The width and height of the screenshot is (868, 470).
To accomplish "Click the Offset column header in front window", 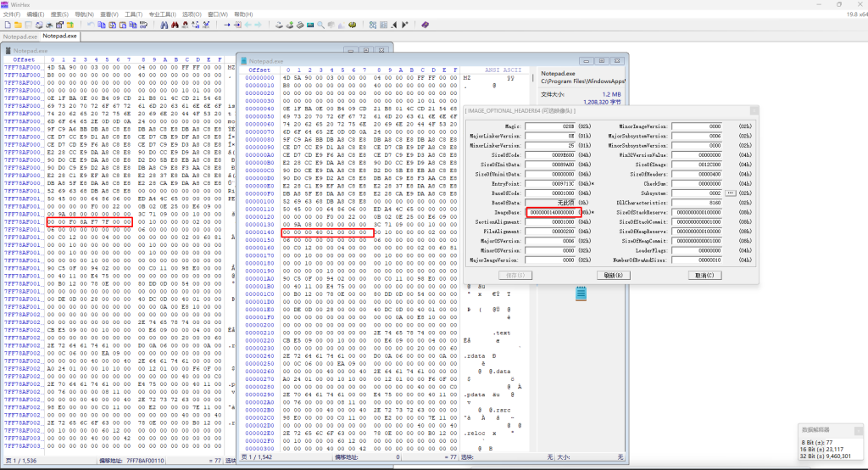I will coord(260,70).
